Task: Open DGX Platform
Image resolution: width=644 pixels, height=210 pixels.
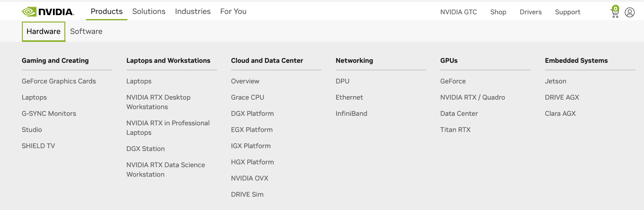Action: pos(252,114)
